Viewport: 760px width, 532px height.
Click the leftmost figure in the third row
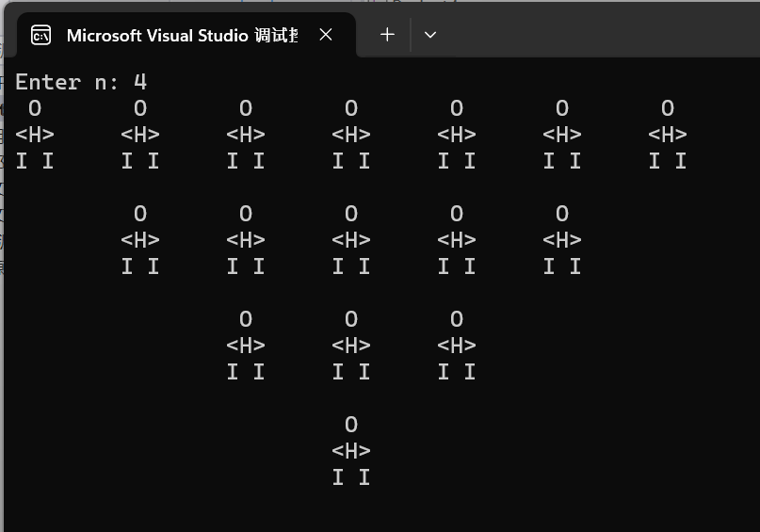[246, 346]
